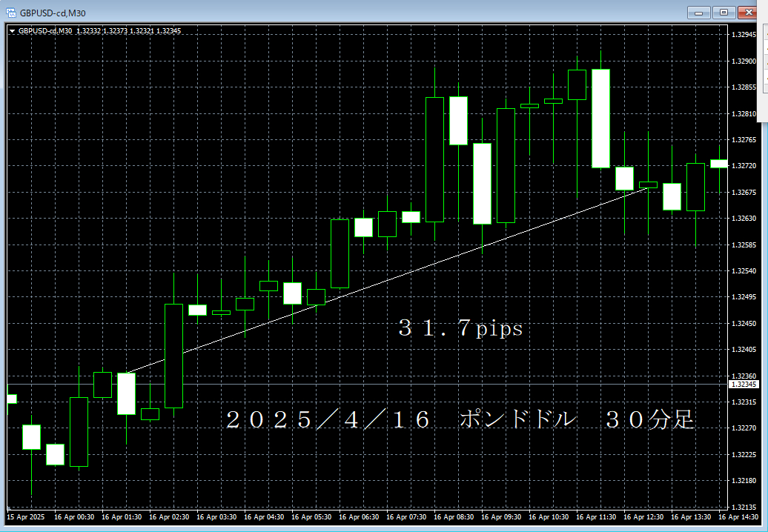
Task: Click the '16 Apr 00:30' time axis label
Action: pyautogui.click(x=74, y=517)
